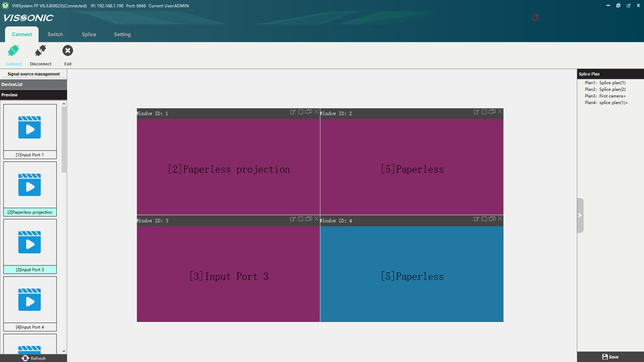Open the Setting tab
Viewport: 644px width, 362px height.
pyautogui.click(x=122, y=35)
